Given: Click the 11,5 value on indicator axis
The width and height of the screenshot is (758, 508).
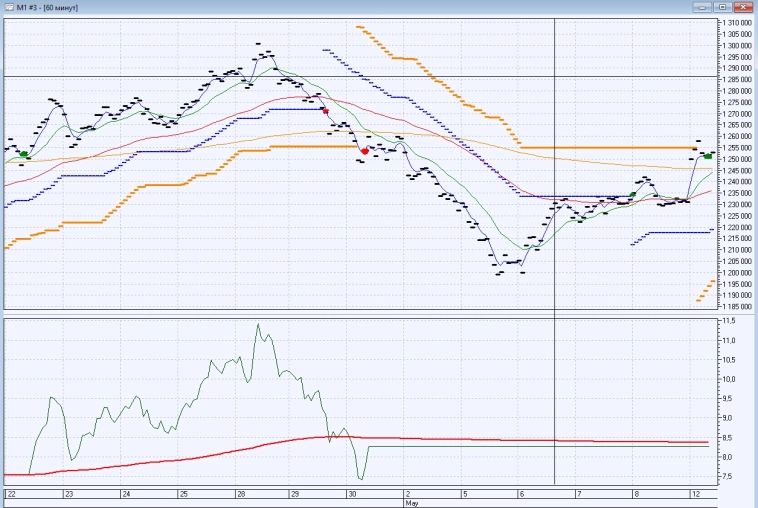Looking at the screenshot, I should (x=728, y=321).
